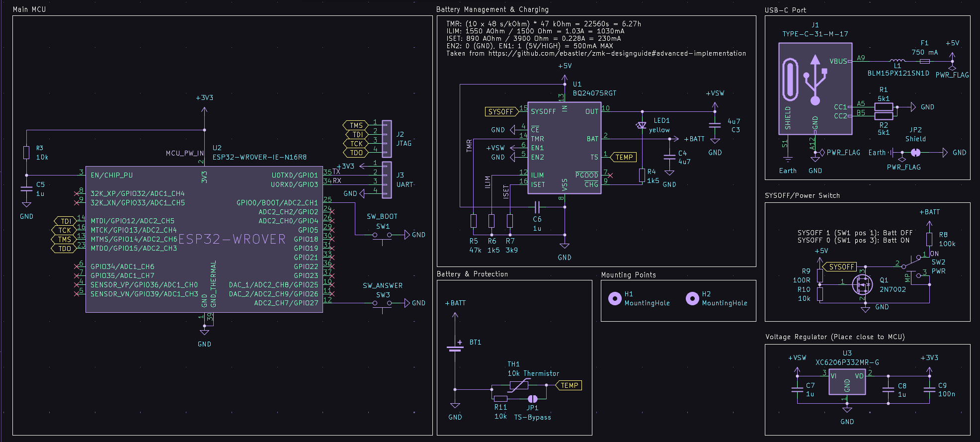Click the MCU_PW_IN net label
This screenshot has width=980, height=442.
(x=185, y=153)
